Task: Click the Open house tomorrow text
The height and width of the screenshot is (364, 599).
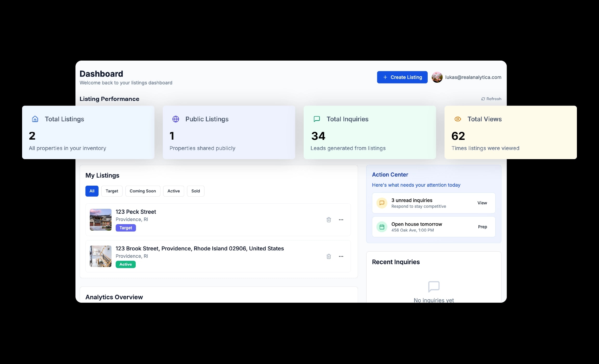Action: [417, 224]
